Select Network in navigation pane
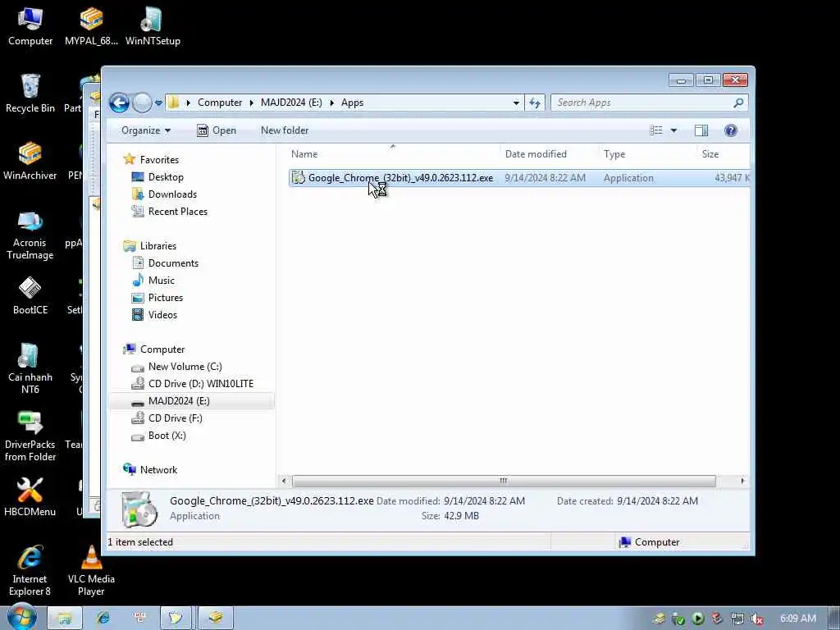 click(x=158, y=470)
